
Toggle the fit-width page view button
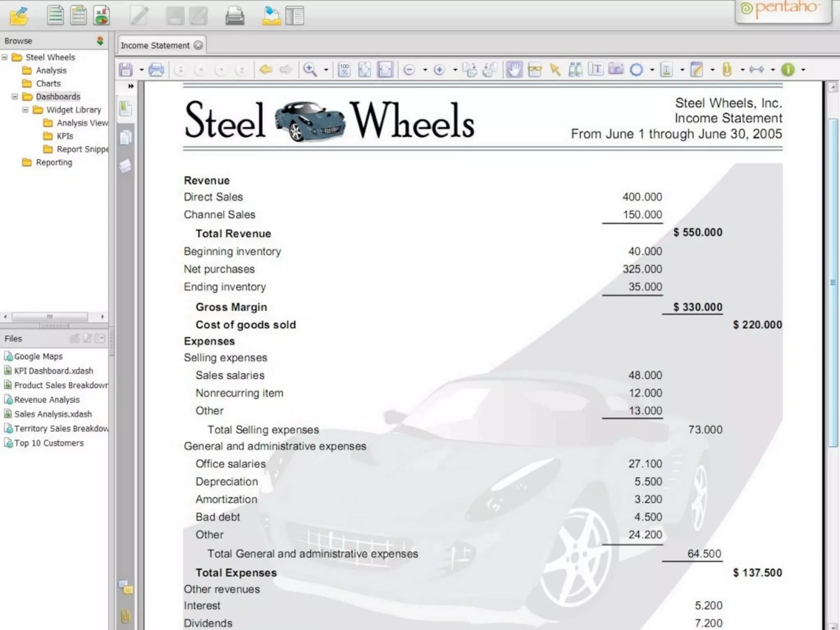coord(385,70)
